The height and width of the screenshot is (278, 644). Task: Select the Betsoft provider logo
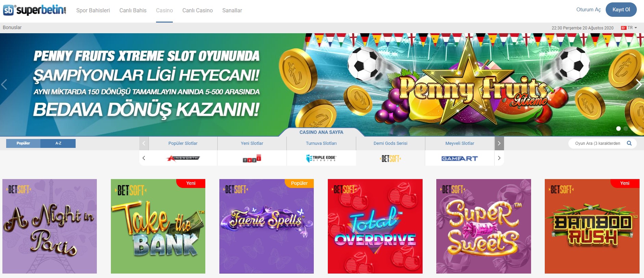point(390,158)
